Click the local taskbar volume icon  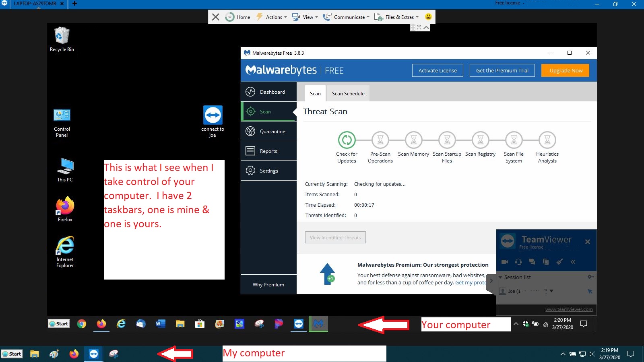pos(591,354)
